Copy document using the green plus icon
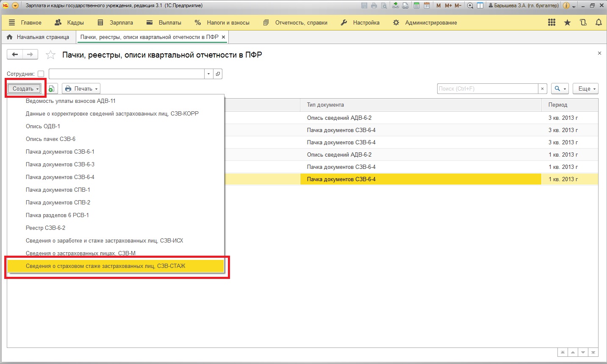This screenshot has width=607, height=364. [x=51, y=88]
